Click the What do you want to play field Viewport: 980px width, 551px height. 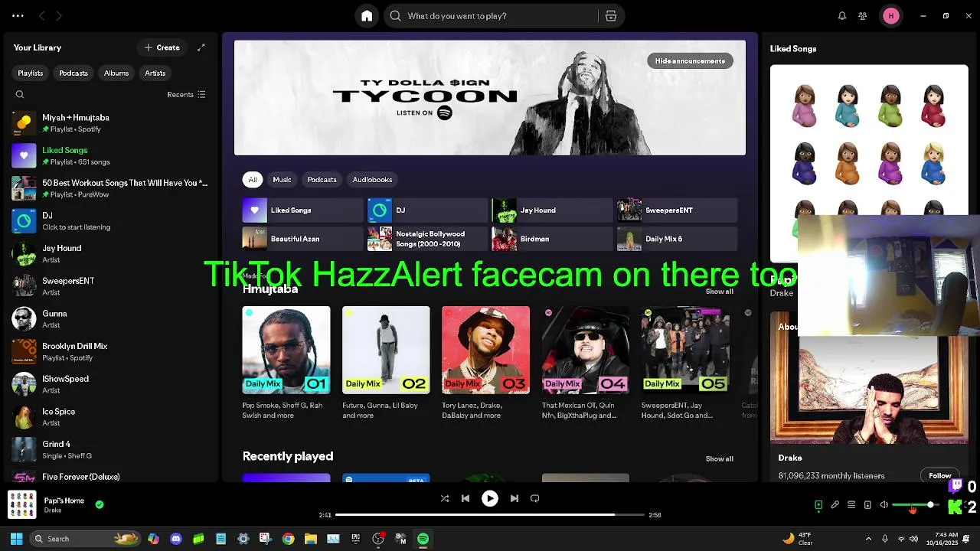(490, 16)
